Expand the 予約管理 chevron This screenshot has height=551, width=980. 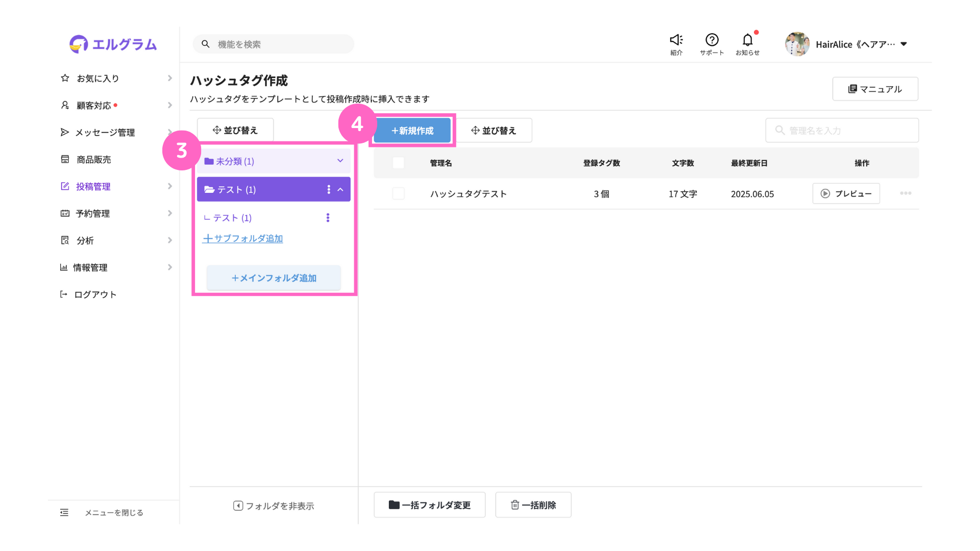170,213
